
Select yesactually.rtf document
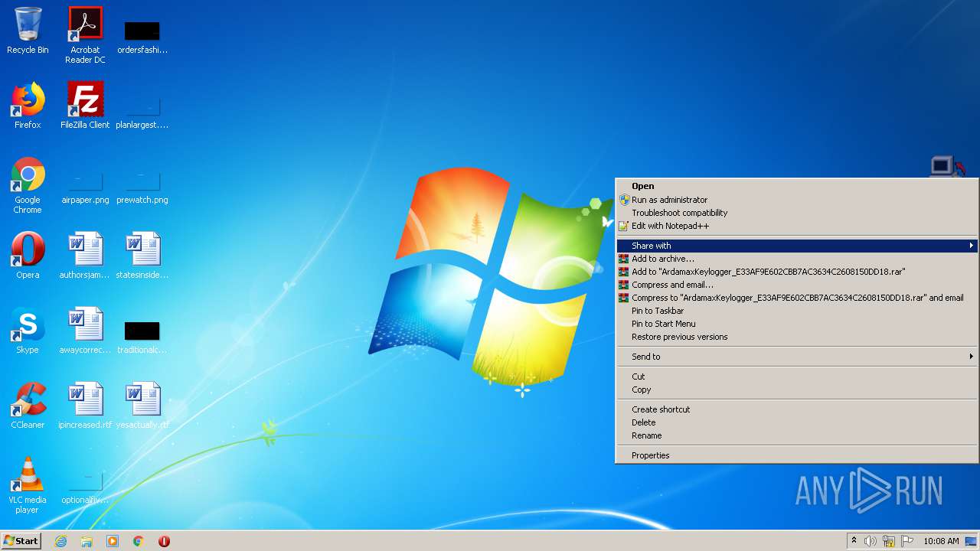coord(142,406)
